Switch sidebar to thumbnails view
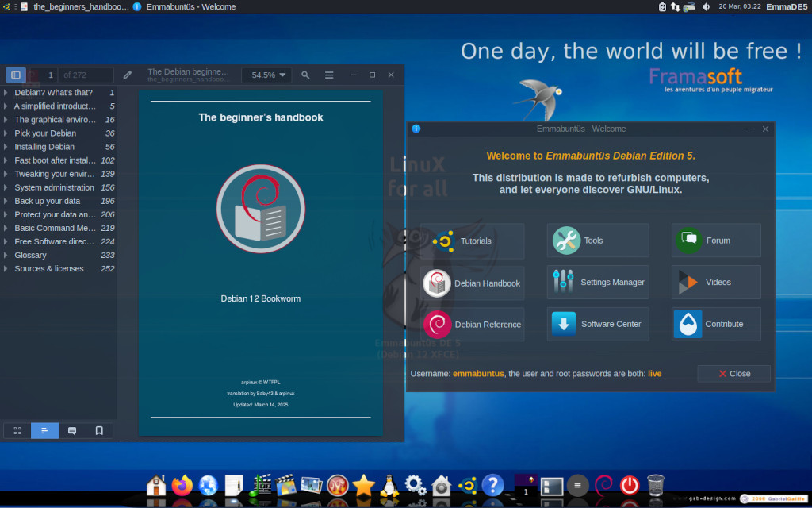The width and height of the screenshot is (812, 508). 17,431
